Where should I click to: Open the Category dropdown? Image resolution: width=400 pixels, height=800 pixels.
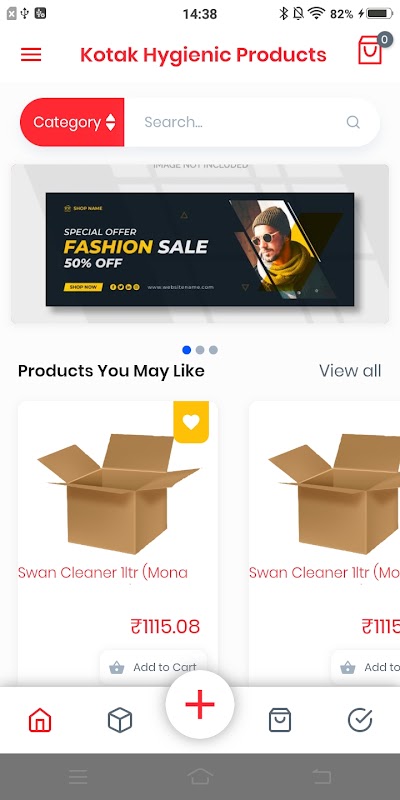pyautogui.click(x=72, y=122)
